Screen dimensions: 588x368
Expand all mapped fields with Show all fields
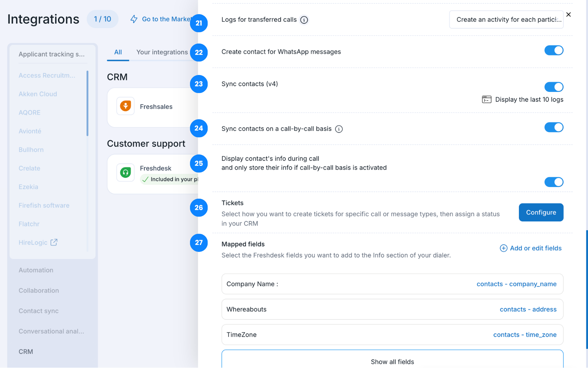click(x=392, y=361)
